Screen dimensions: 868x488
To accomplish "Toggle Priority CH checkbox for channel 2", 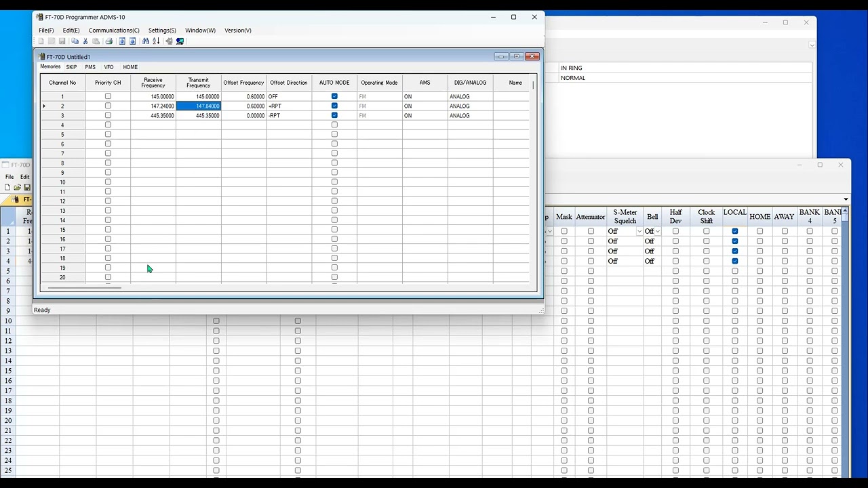I will (x=108, y=106).
